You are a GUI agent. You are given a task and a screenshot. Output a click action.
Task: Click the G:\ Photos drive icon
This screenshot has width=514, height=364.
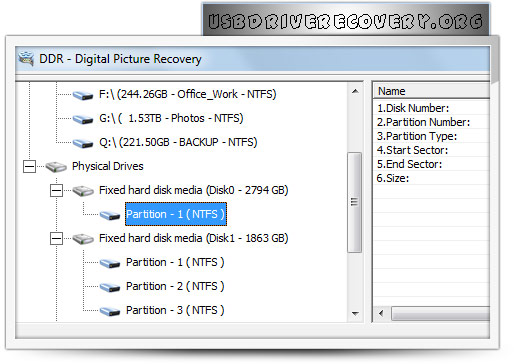click(83, 119)
